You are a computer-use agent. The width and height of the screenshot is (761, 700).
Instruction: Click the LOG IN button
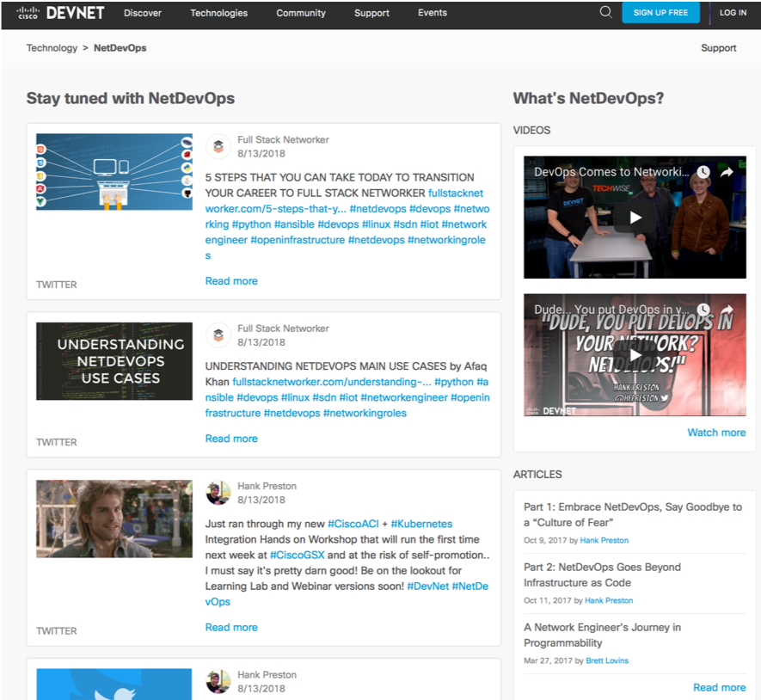pos(733,12)
